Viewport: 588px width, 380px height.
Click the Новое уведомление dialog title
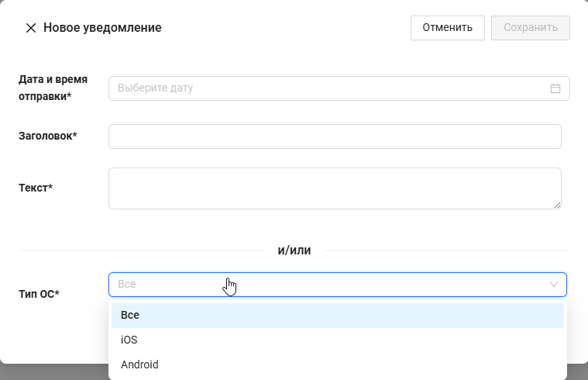coord(102,28)
